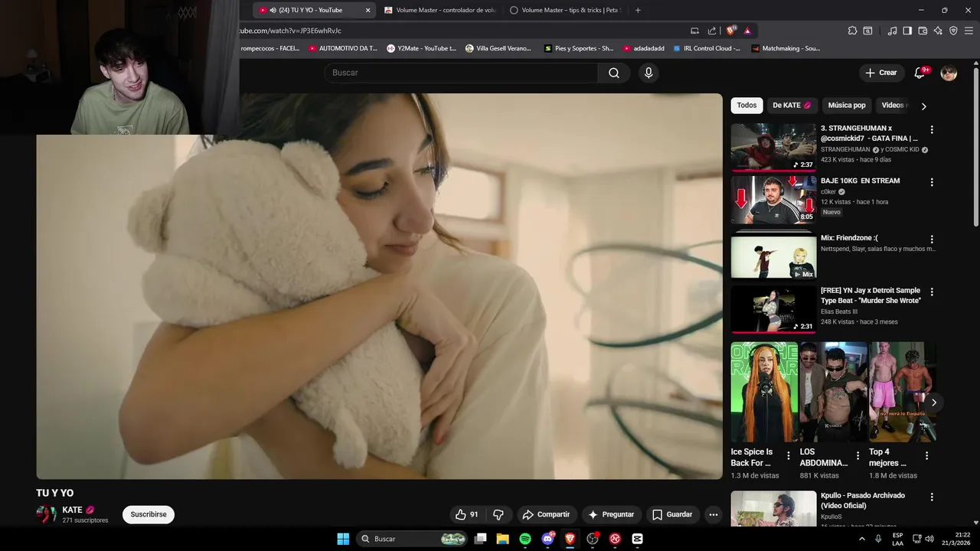Switch to the TU Y YO YouTube tab
This screenshot has height=551, width=980.
310,10
